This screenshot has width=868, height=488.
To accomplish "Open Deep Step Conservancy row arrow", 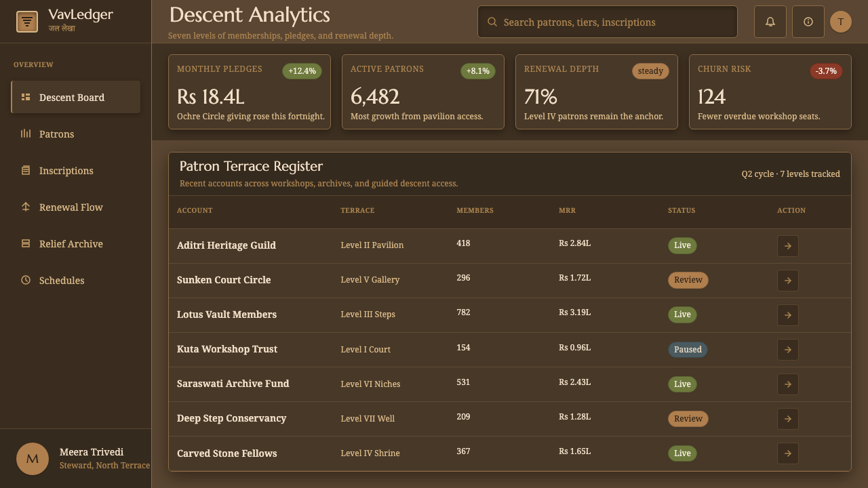I will [x=788, y=419].
